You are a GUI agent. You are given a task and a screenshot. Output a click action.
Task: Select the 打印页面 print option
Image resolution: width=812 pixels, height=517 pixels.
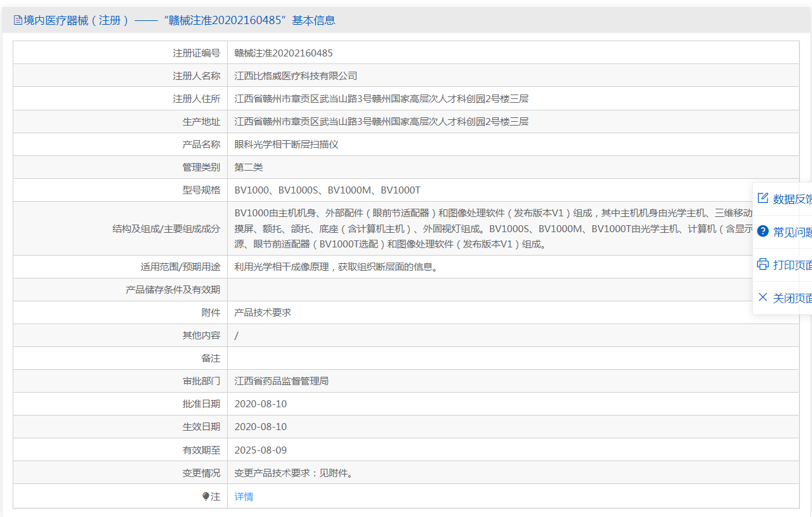pos(792,265)
